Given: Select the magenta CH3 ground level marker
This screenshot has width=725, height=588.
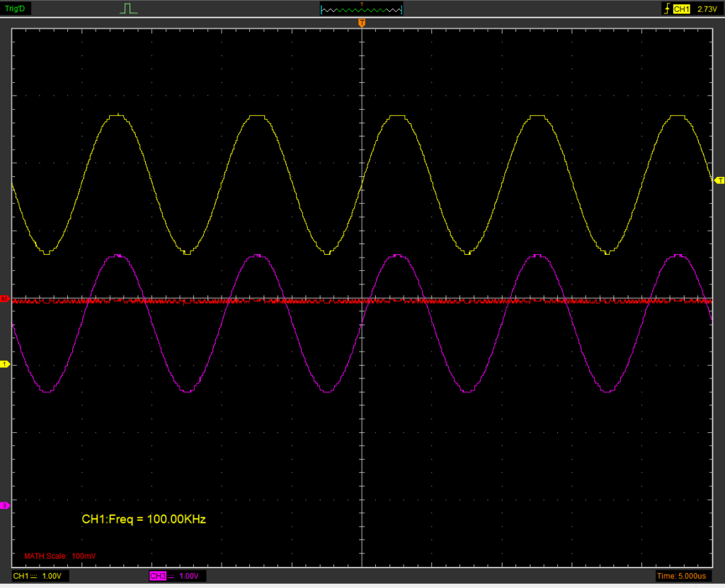Looking at the screenshot, I should click(5, 505).
